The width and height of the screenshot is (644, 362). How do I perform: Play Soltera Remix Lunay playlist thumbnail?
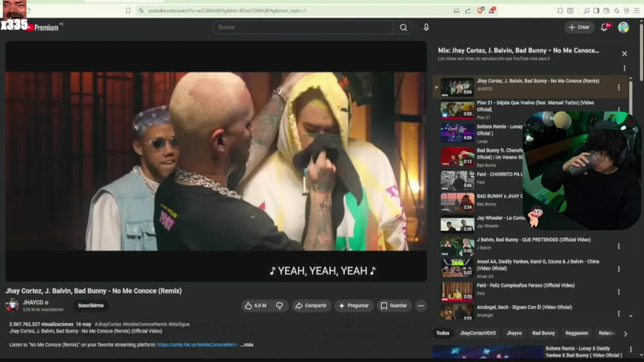pos(457,133)
